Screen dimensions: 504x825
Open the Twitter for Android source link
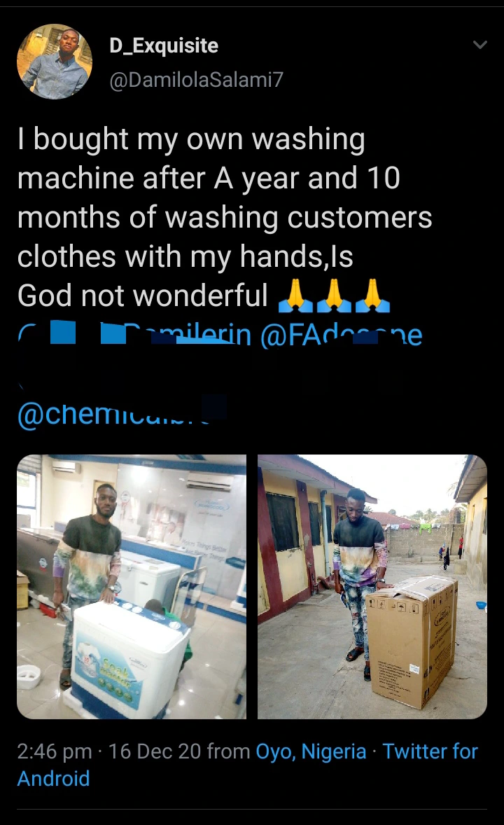247,765
